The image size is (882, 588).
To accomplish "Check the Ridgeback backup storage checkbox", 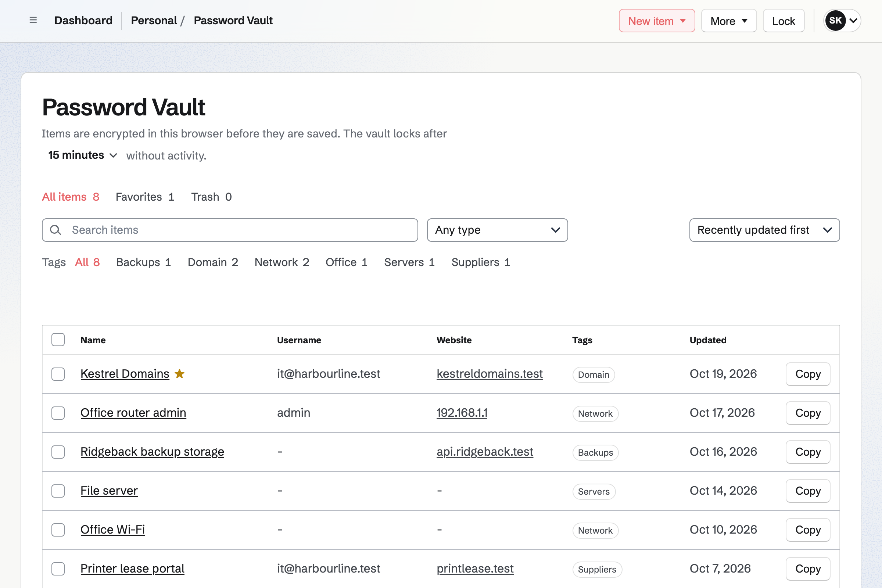I will coord(58,452).
